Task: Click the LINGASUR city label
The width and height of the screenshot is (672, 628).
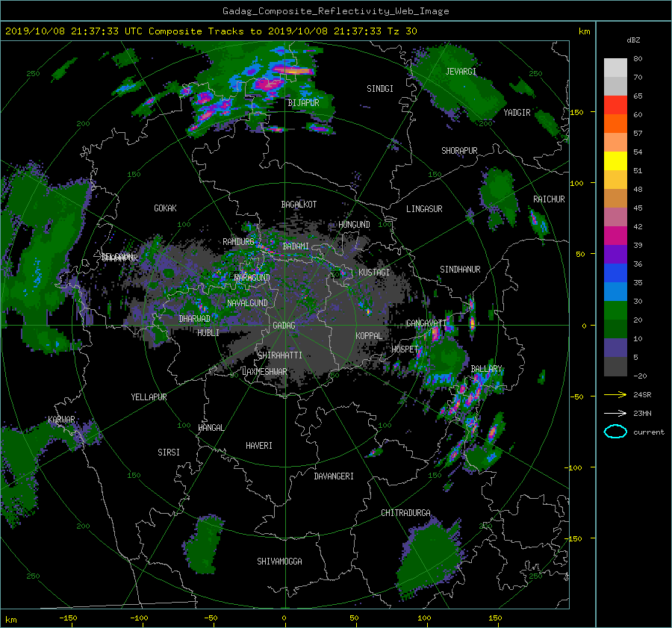Action: [x=424, y=209]
